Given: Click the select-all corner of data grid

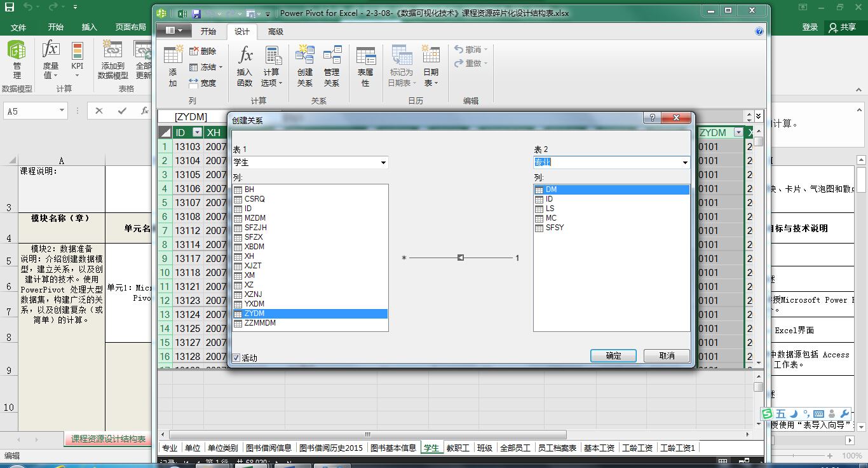Looking at the screenshot, I should click(165, 132).
